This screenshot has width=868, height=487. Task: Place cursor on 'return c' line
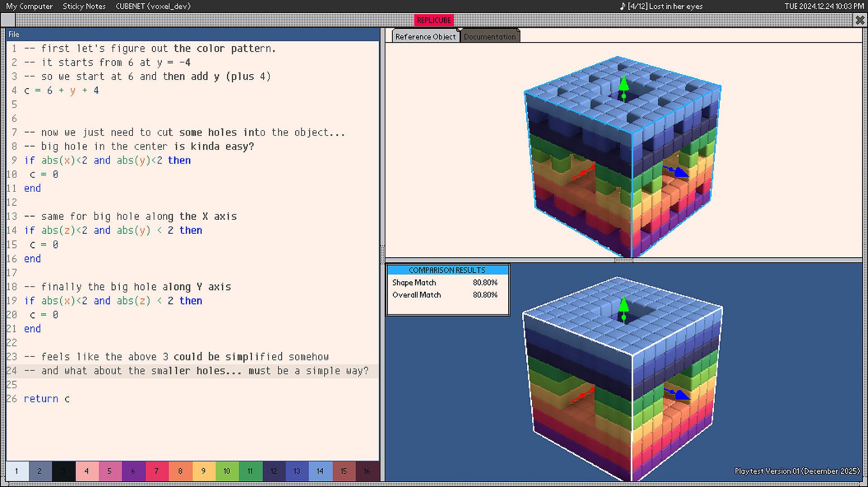click(x=47, y=399)
